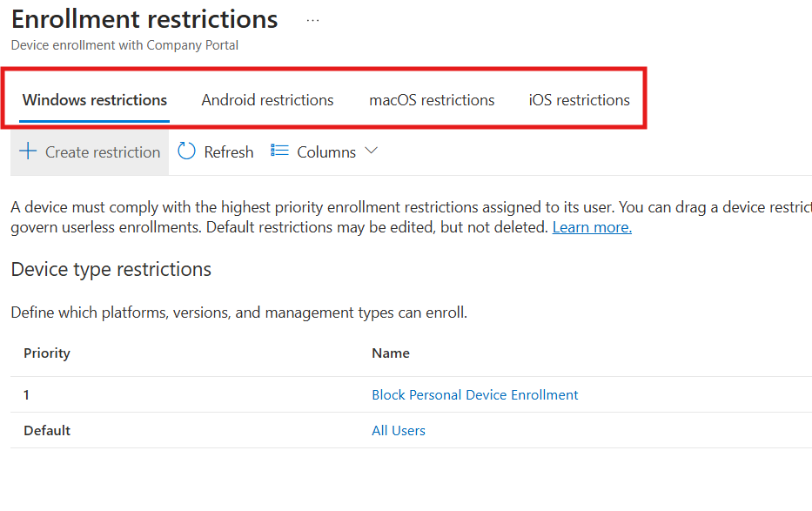Click the Device type restrictions heading
This screenshot has height=511, width=812.
pos(111,270)
